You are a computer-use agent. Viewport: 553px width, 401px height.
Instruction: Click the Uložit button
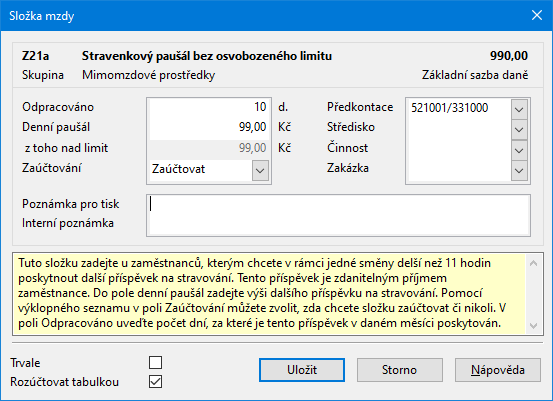pos(302,370)
